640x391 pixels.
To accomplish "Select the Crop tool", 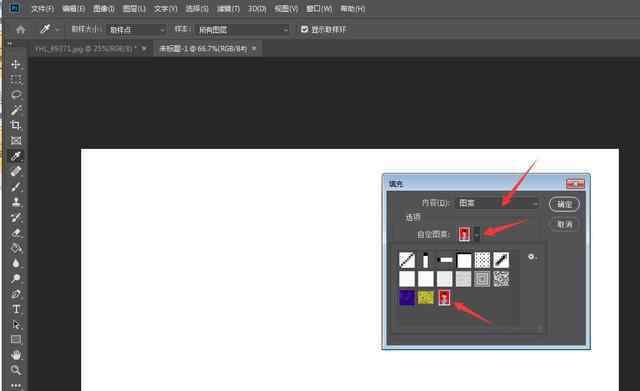I will (16, 125).
